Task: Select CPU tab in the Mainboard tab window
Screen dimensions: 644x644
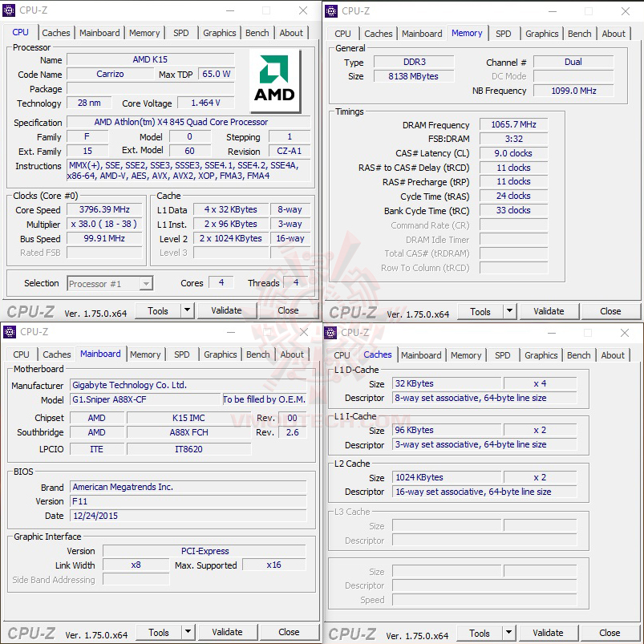Action: (x=22, y=354)
